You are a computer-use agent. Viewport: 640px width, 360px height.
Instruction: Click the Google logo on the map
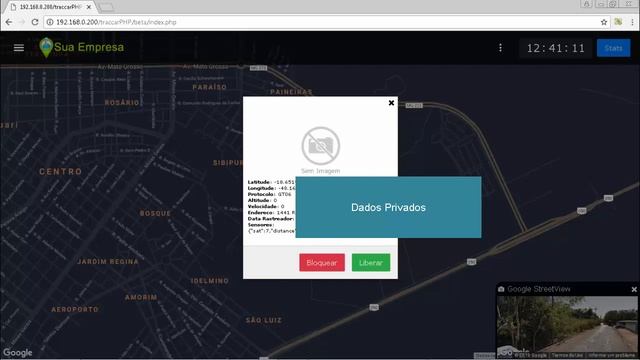coord(18,353)
